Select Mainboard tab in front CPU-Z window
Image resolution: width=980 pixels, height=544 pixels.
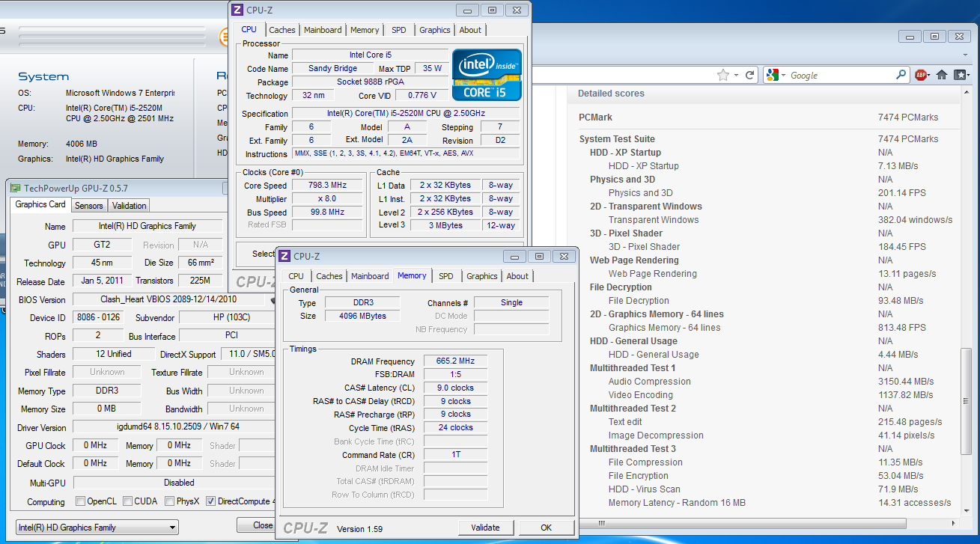pos(370,276)
